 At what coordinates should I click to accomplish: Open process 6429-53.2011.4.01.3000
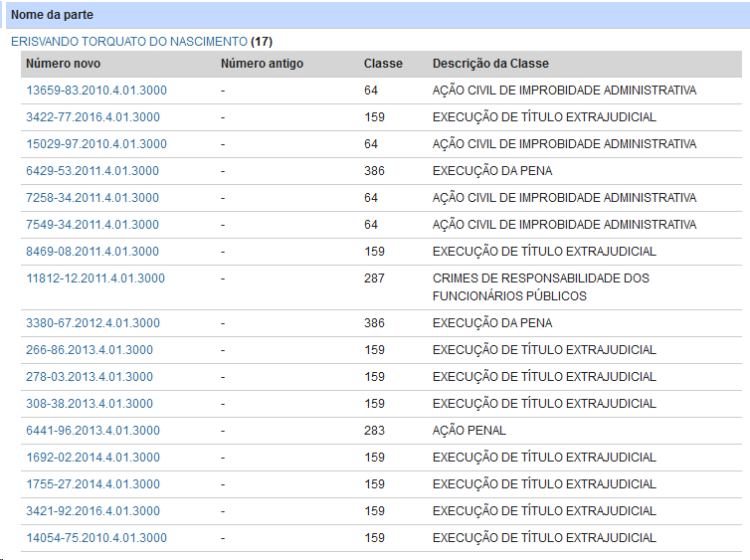click(93, 171)
